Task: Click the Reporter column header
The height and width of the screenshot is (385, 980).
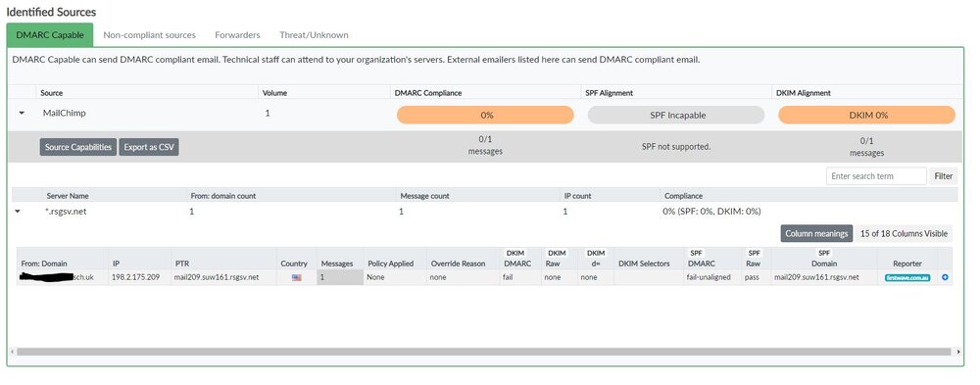Action: (x=907, y=264)
